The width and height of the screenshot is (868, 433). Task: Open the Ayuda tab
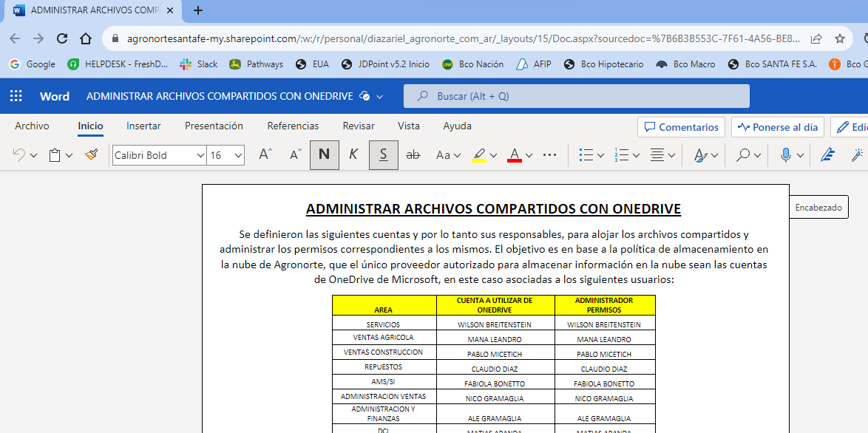(457, 126)
